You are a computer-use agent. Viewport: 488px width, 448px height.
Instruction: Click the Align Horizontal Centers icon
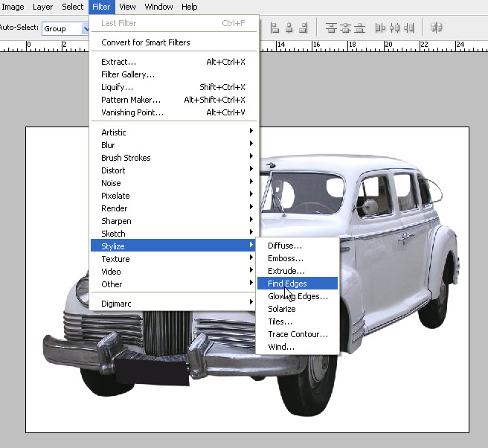tap(290, 28)
